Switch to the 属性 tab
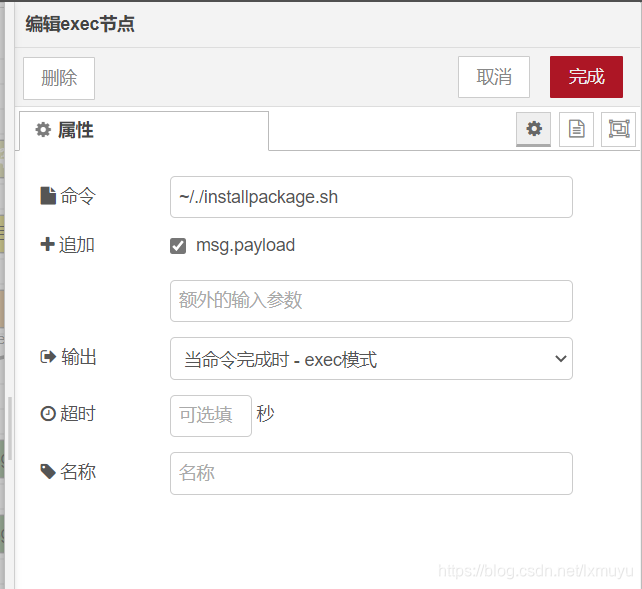This screenshot has height=589, width=642. click(144, 131)
